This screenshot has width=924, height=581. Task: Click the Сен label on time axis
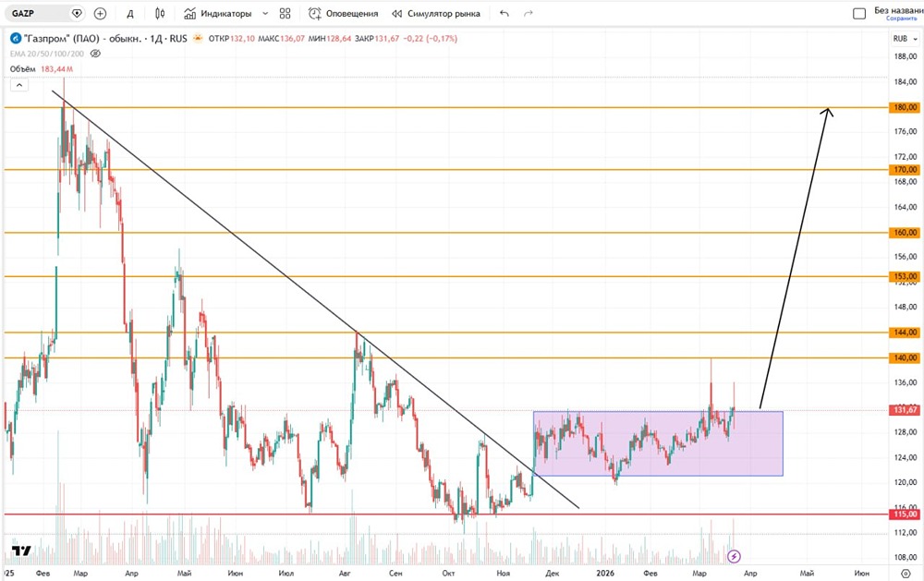coord(395,573)
